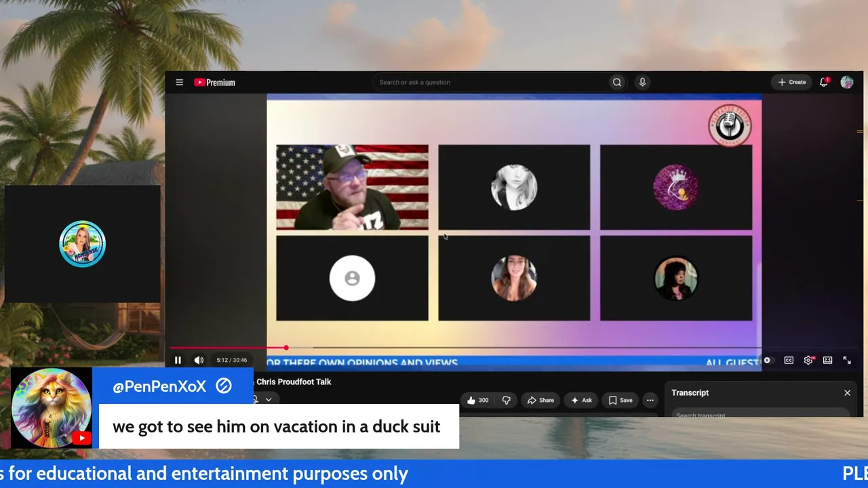Image resolution: width=868 pixels, height=488 pixels.
Task: Like the video with the thumbs up
Action: [477, 401]
